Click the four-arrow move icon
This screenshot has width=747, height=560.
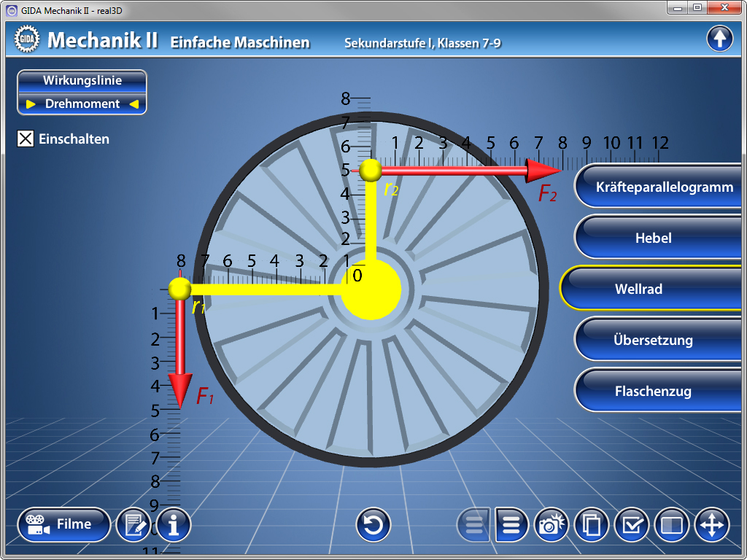click(x=711, y=525)
